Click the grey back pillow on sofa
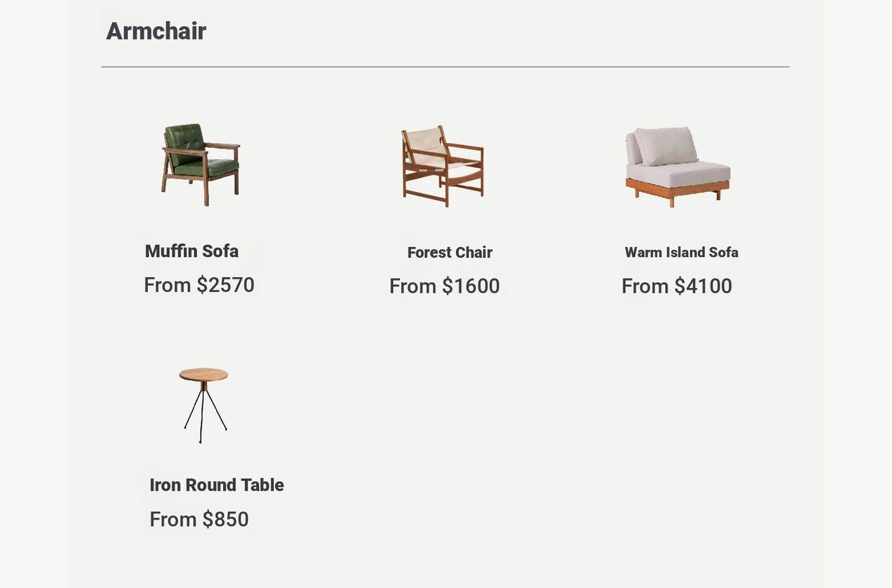Screen dimensions: 892x588 (666, 145)
